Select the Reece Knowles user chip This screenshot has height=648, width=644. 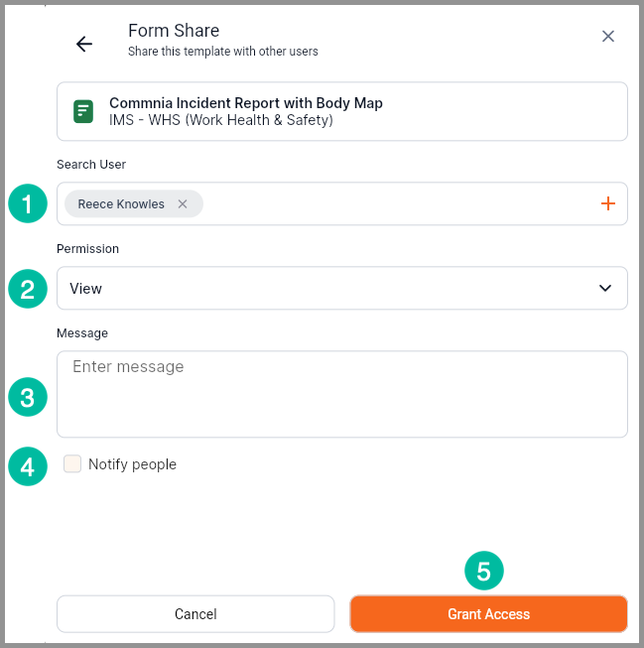pos(121,204)
